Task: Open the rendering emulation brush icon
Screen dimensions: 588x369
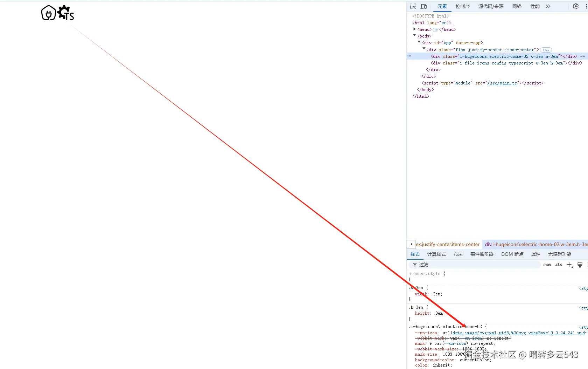Action: coord(580,265)
